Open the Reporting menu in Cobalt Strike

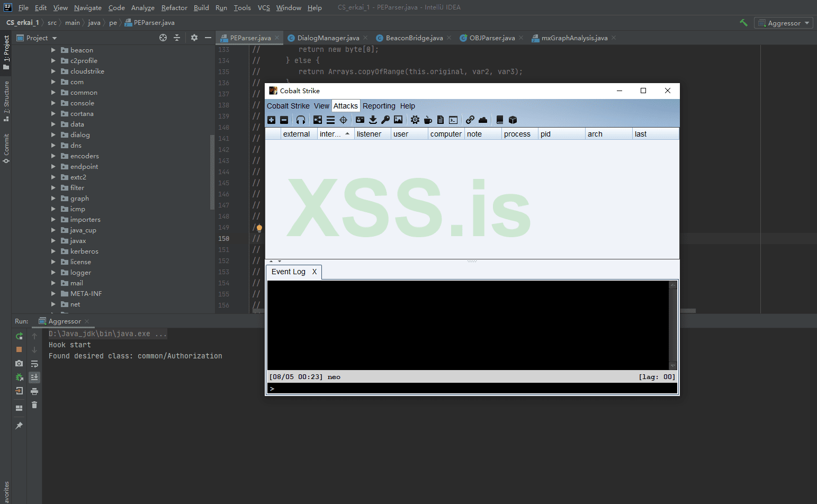(379, 106)
